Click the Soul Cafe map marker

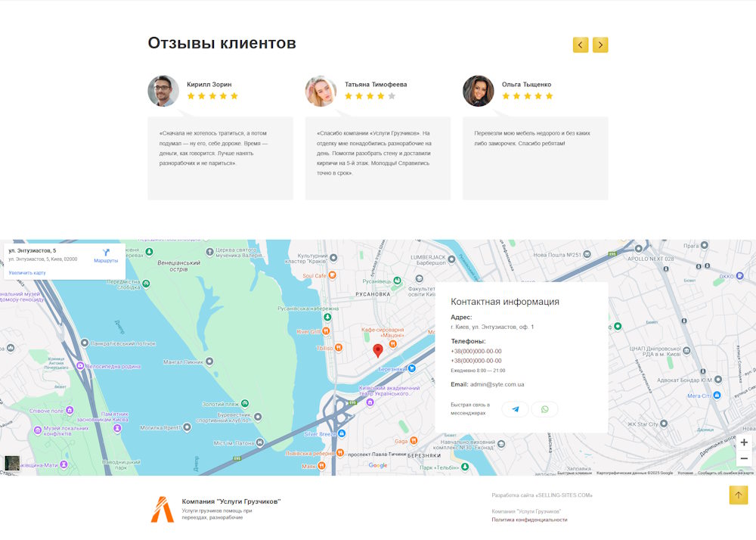tap(332, 276)
